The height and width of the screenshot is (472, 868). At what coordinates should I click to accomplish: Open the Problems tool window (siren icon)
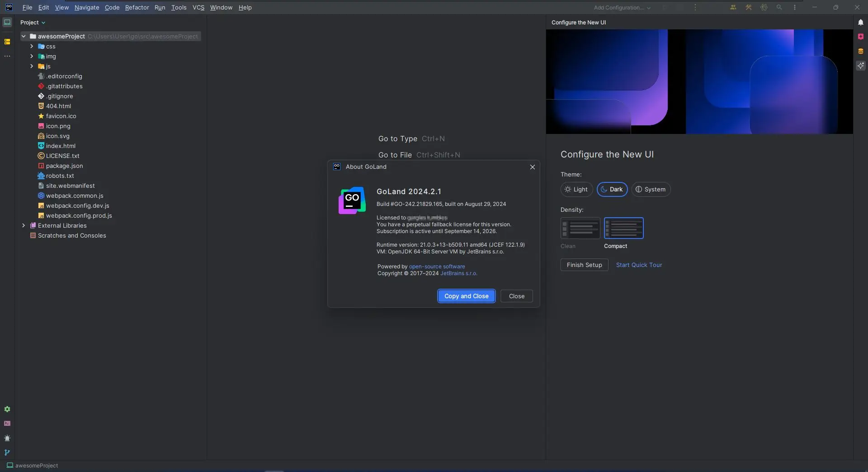click(x=7, y=438)
